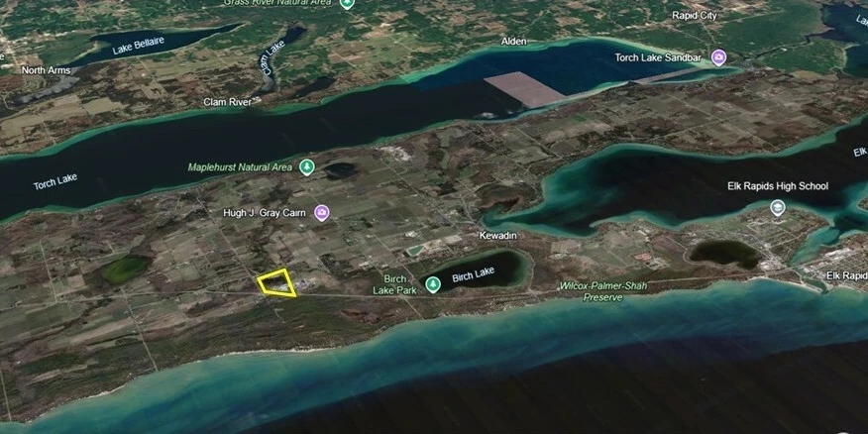The height and width of the screenshot is (434, 868).
Task: Click the North Arms label
Action: [x=46, y=70]
